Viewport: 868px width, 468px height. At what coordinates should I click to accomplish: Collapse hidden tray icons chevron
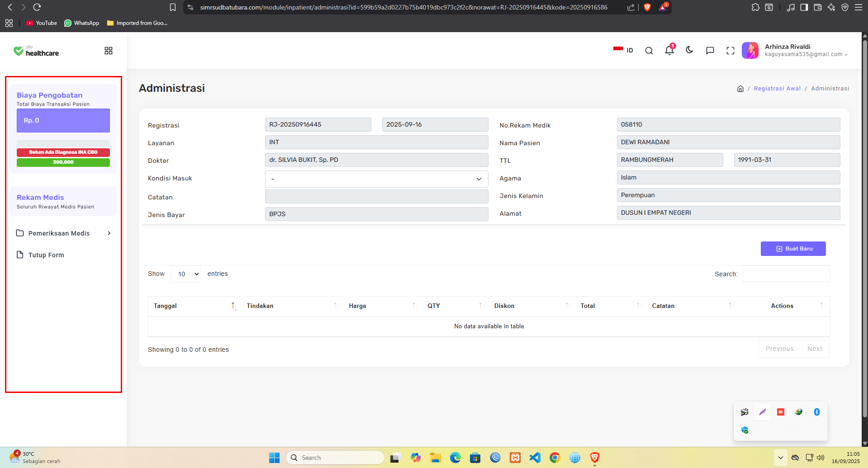click(780, 458)
